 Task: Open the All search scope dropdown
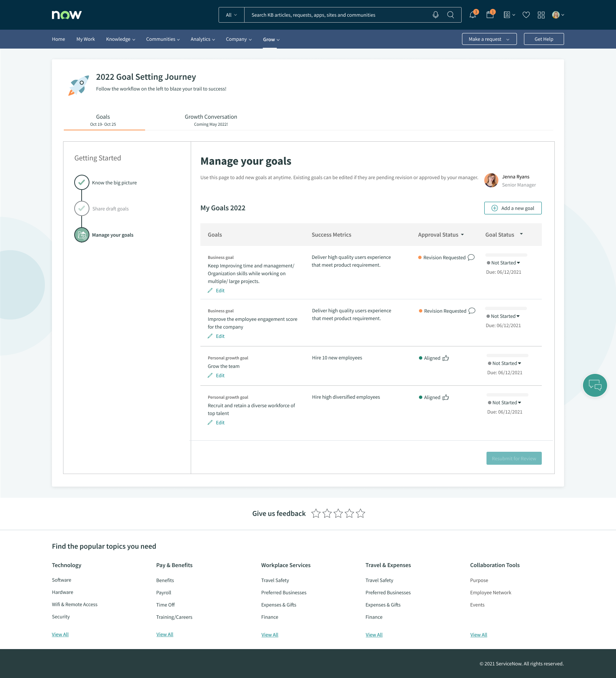[x=232, y=15]
